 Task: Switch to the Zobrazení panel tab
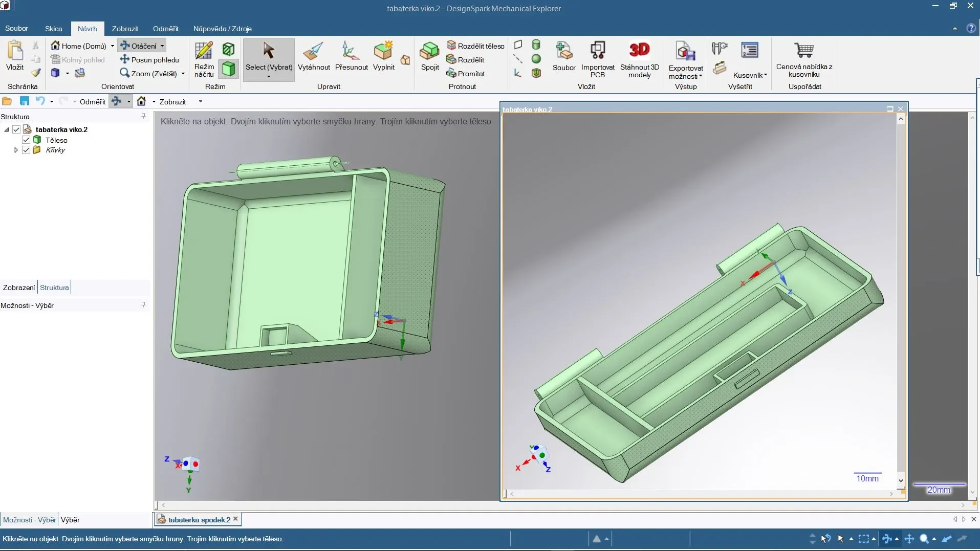tap(19, 288)
